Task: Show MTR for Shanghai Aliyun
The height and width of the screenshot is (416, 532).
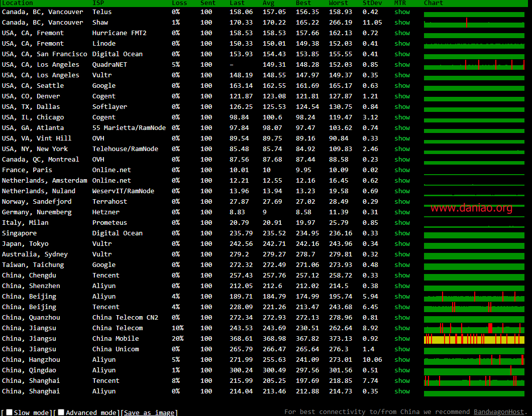Action: [402, 391]
